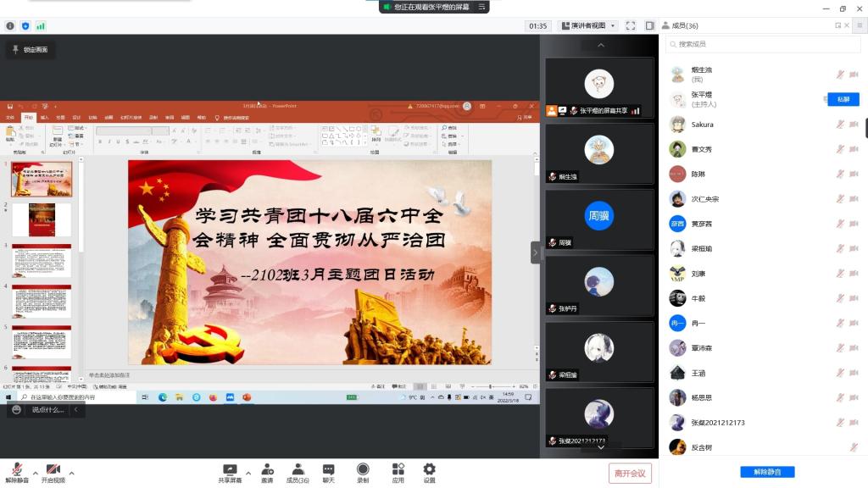The height and width of the screenshot is (488, 868).
Task: Click the 搜索成员 search field
Action: (x=763, y=44)
